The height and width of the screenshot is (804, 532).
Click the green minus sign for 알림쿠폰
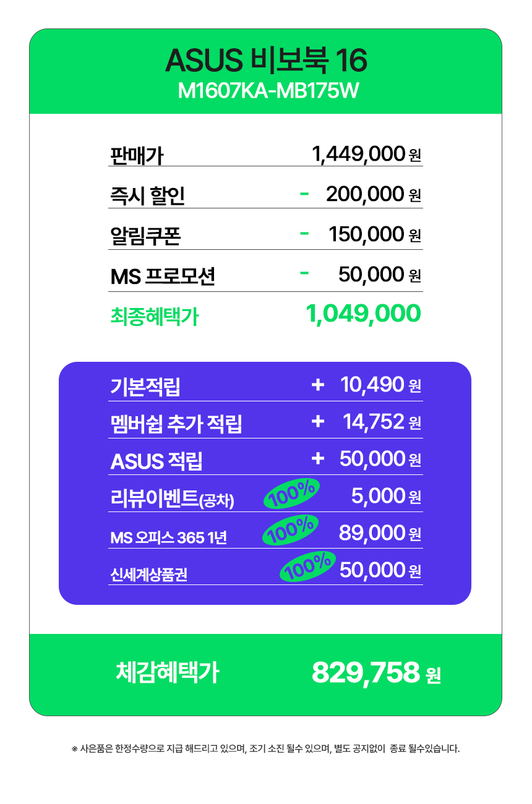click(304, 233)
